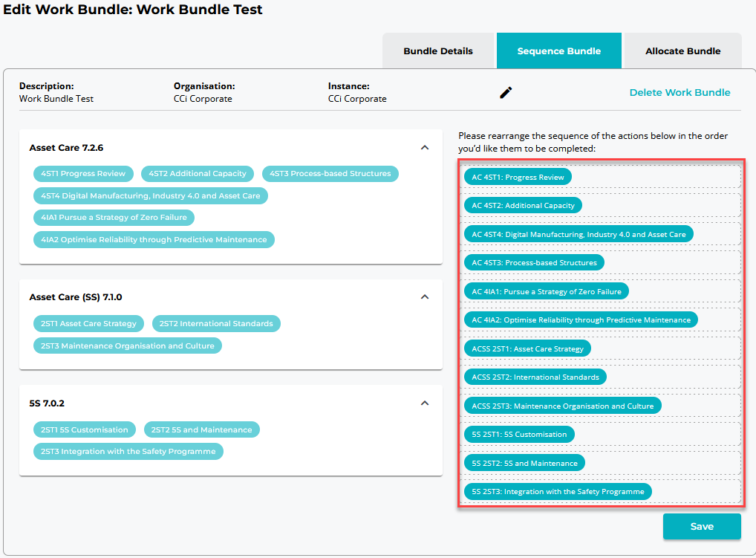The height and width of the screenshot is (558, 756).
Task: Select the 2ST3 Maintenance Organisation and Culture chip
Action: pyautogui.click(x=127, y=346)
